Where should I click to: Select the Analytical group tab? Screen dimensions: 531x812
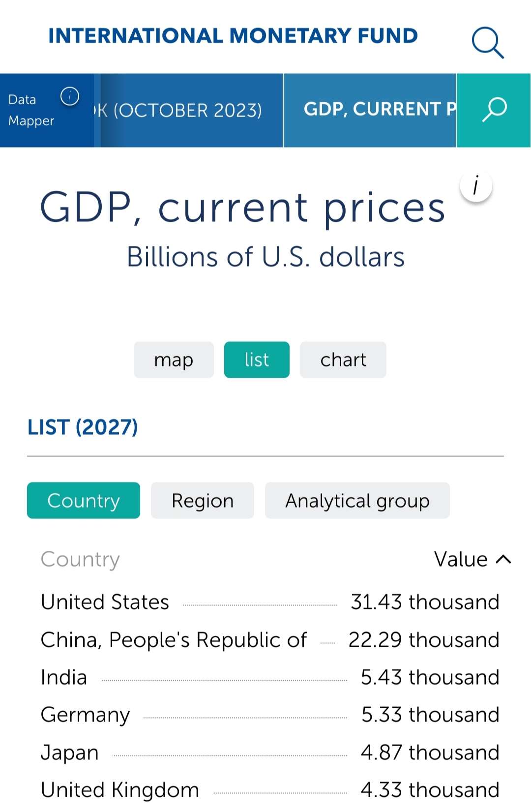357,501
